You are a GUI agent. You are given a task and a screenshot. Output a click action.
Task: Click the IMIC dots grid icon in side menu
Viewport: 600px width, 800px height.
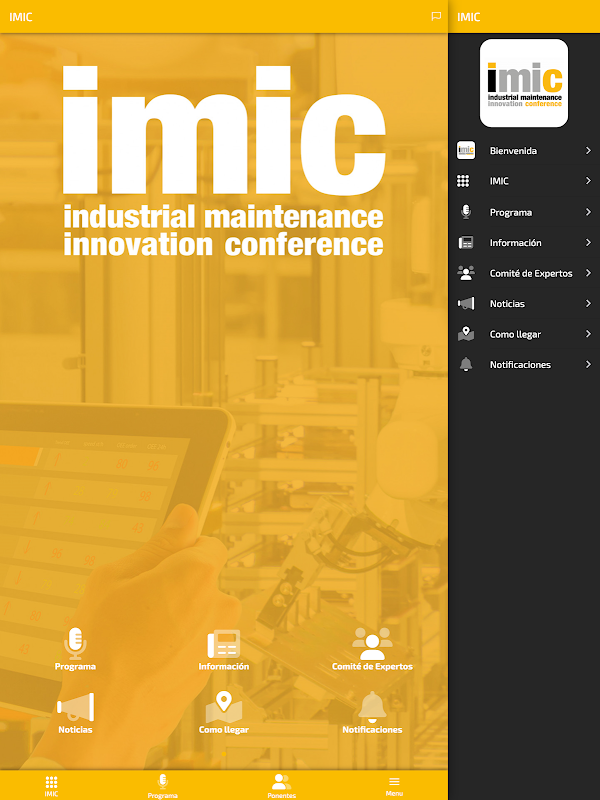tap(463, 181)
